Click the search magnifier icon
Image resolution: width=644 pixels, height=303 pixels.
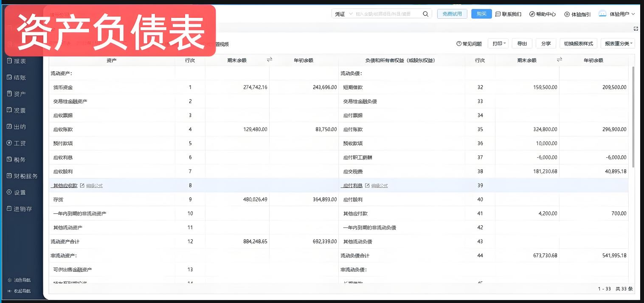[425, 14]
